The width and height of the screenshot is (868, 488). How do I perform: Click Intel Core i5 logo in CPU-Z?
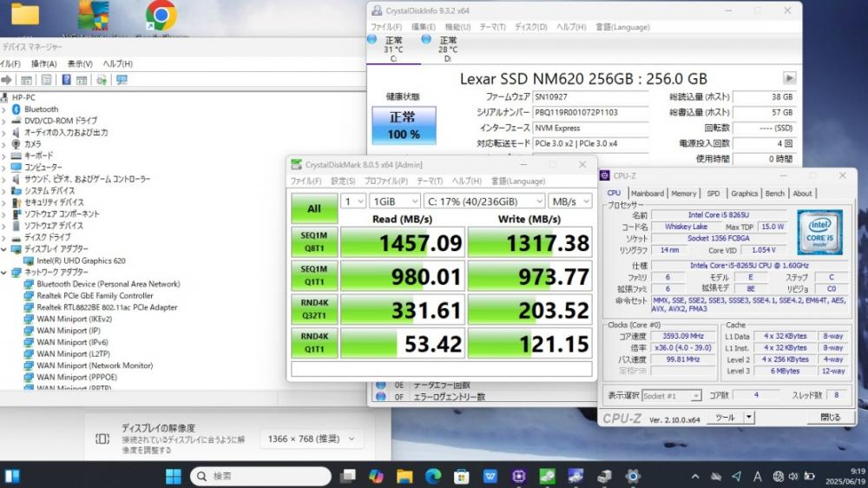(x=820, y=232)
